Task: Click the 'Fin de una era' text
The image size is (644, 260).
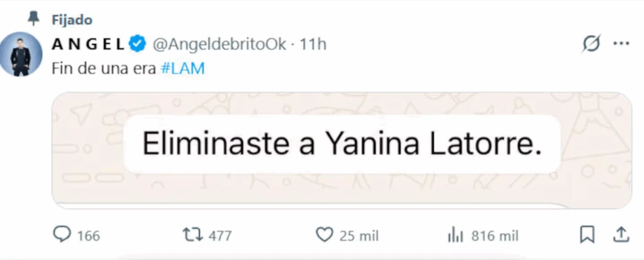Action: 104,69
